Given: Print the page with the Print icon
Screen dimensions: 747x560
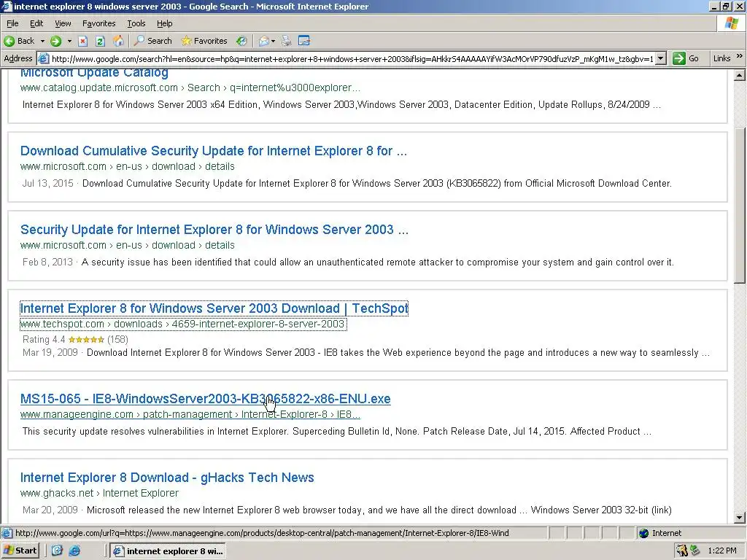Looking at the screenshot, I should [286, 41].
